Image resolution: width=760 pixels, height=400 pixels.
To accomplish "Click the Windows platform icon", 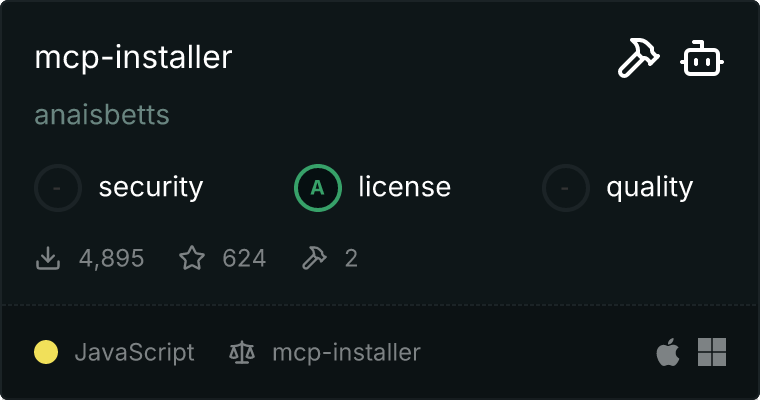I will coord(712,352).
